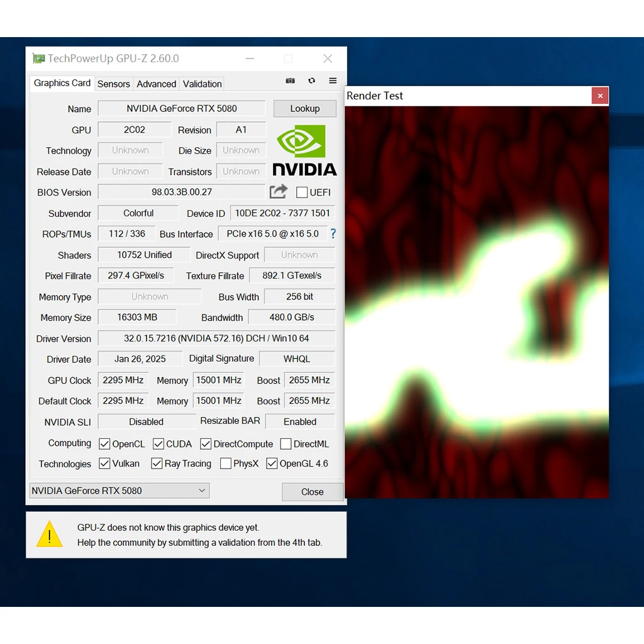Open the Validation tab

click(x=202, y=84)
